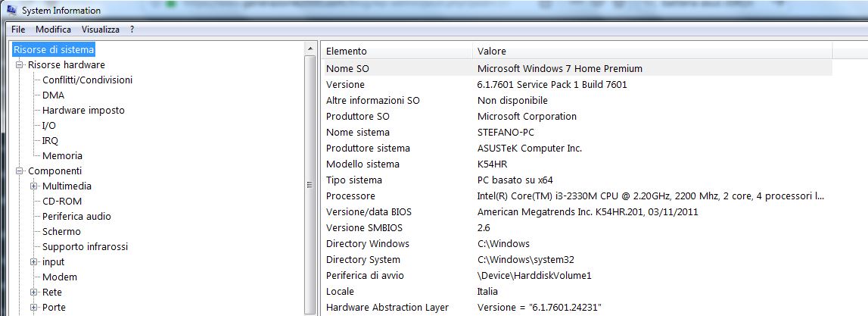Click the American Megatrends BIOS value
Image resolution: width=868 pixels, height=316 pixels.
587,212
